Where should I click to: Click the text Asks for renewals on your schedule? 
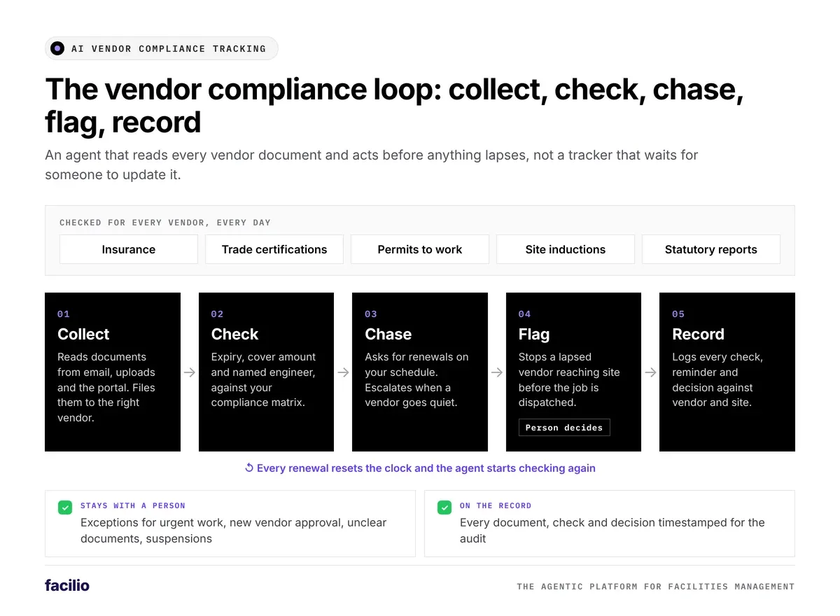point(416,379)
